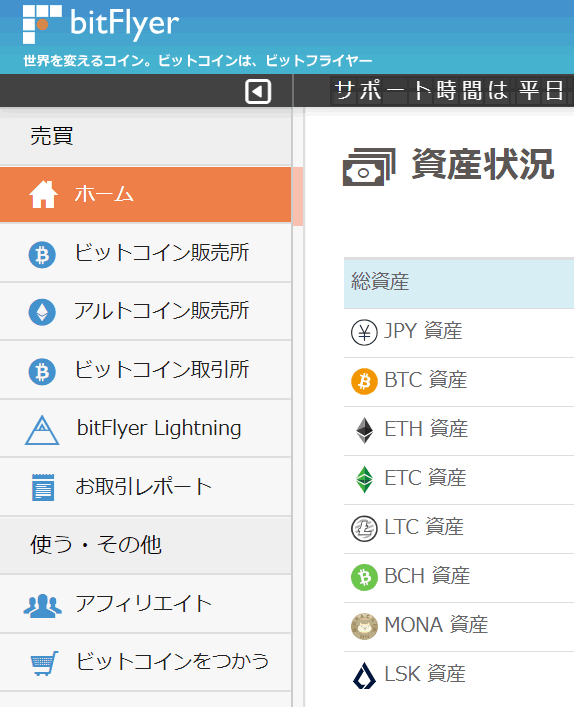Viewport: 574px width, 707px height.
Task: Click the お取引レポート report document icon
Action: coord(43,487)
